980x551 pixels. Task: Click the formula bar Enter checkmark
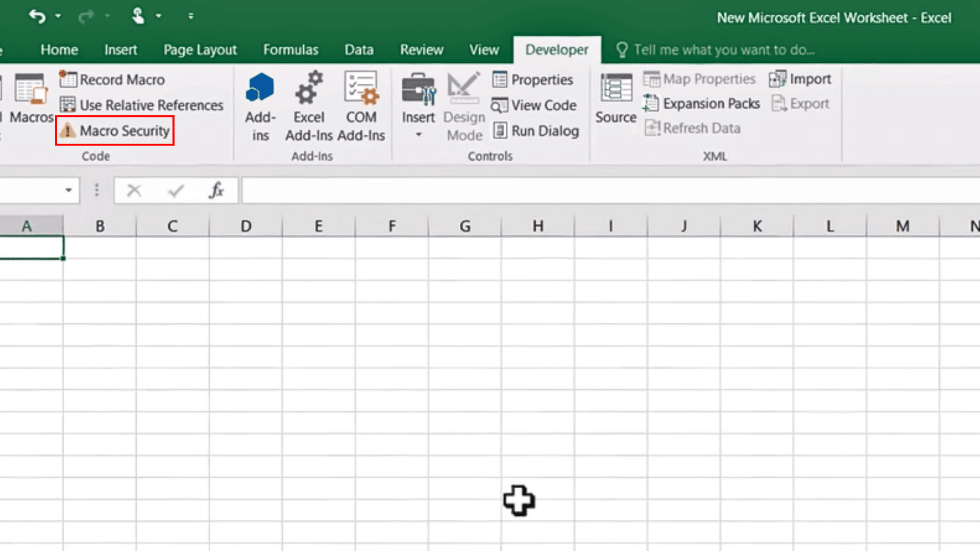tap(176, 191)
